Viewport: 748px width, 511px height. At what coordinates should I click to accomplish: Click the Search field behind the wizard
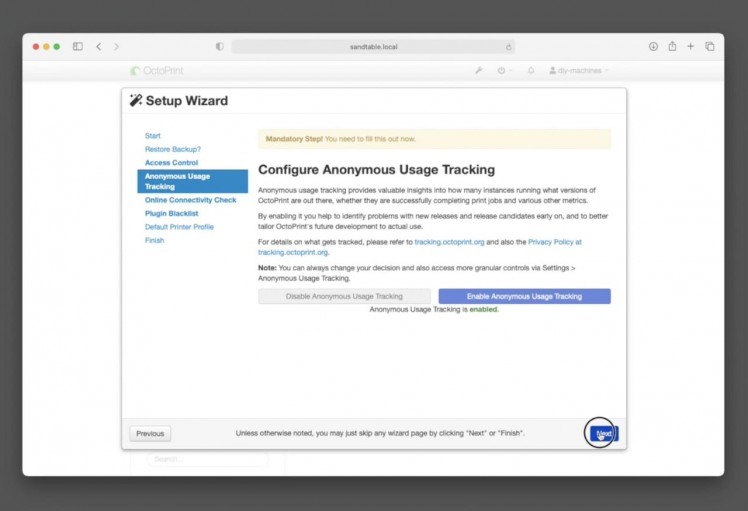[207, 459]
